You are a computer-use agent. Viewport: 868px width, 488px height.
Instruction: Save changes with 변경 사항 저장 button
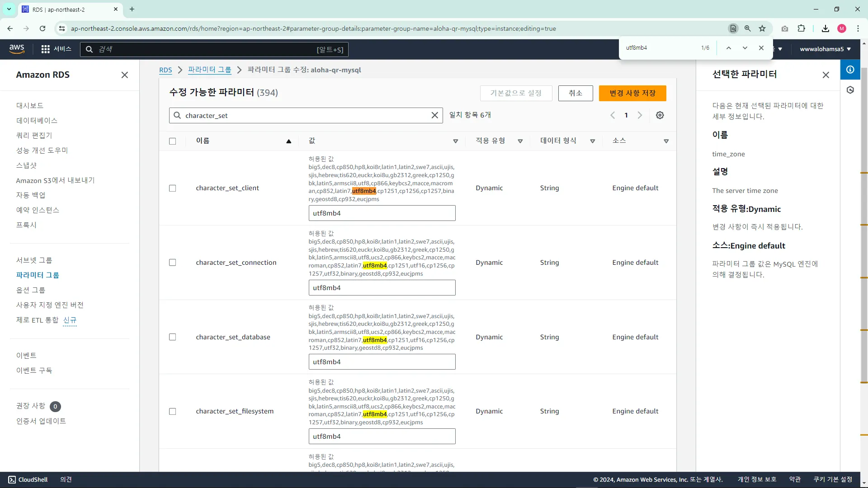[632, 93]
